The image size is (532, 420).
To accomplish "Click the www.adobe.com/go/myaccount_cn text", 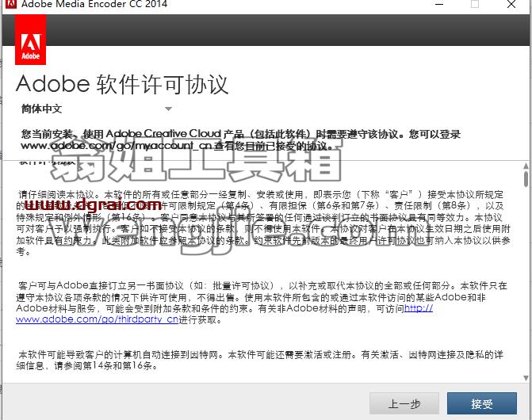I will (x=117, y=146).
